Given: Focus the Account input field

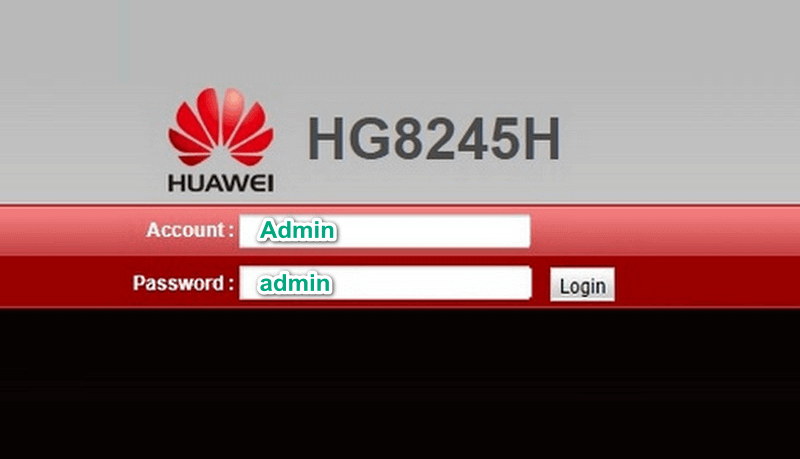Looking at the screenshot, I should (x=385, y=231).
